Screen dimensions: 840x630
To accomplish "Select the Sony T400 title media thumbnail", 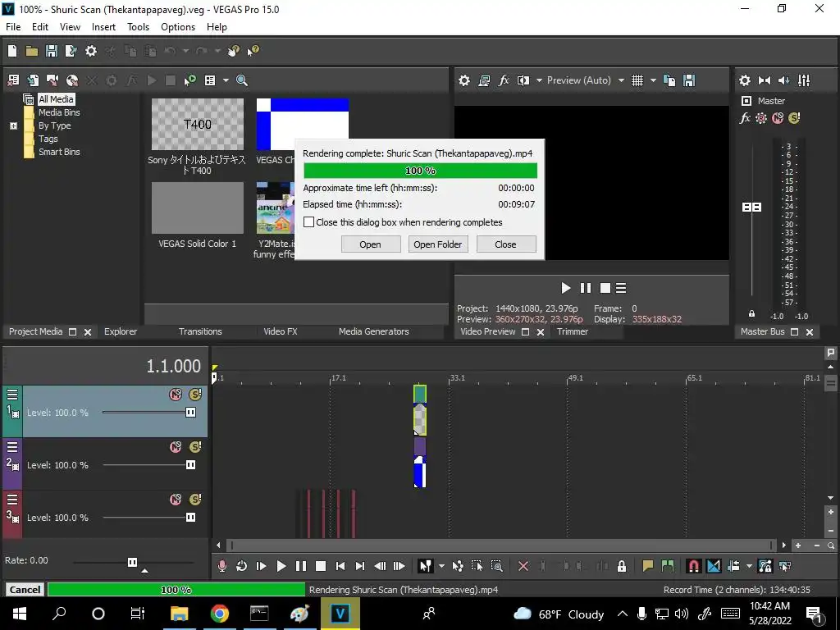I will 197,125.
